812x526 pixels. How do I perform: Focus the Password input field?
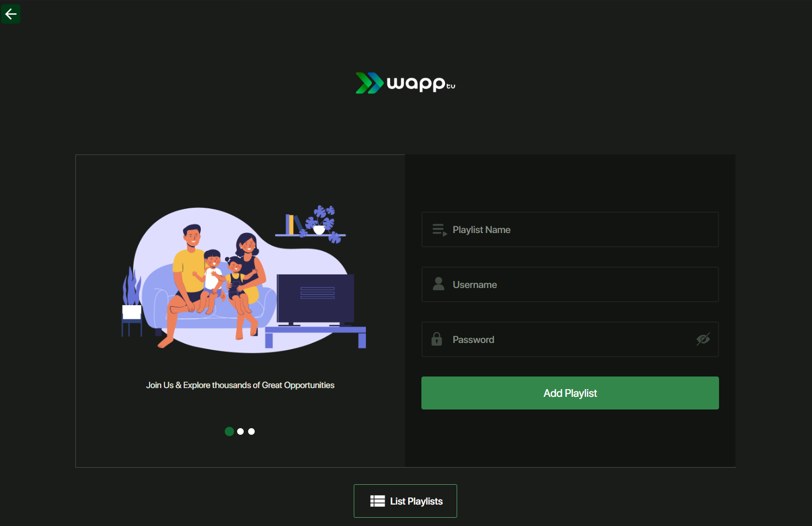coord(570,340)
